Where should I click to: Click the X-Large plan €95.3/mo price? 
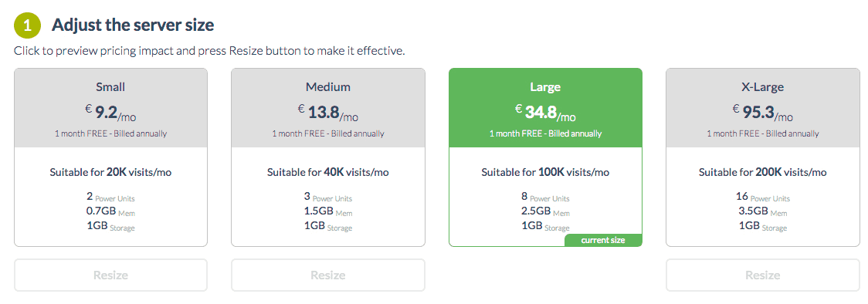(762, 113)
